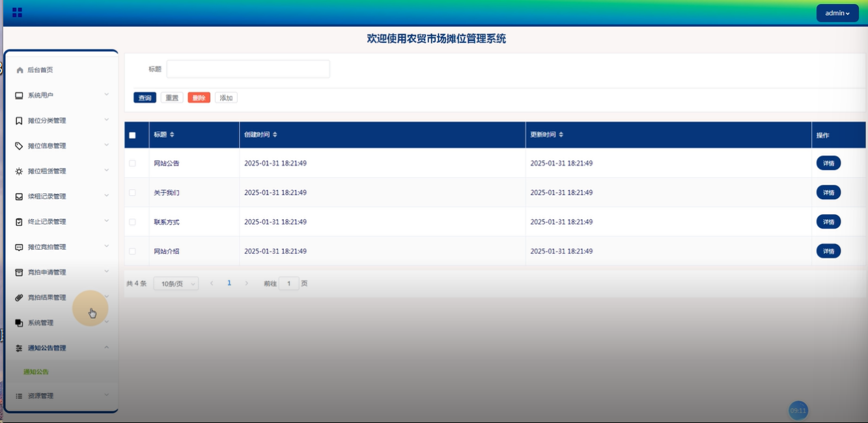The image size is (868, 423).
Task: Expand 资源管理 using its chevron
Action: point(107,394)
